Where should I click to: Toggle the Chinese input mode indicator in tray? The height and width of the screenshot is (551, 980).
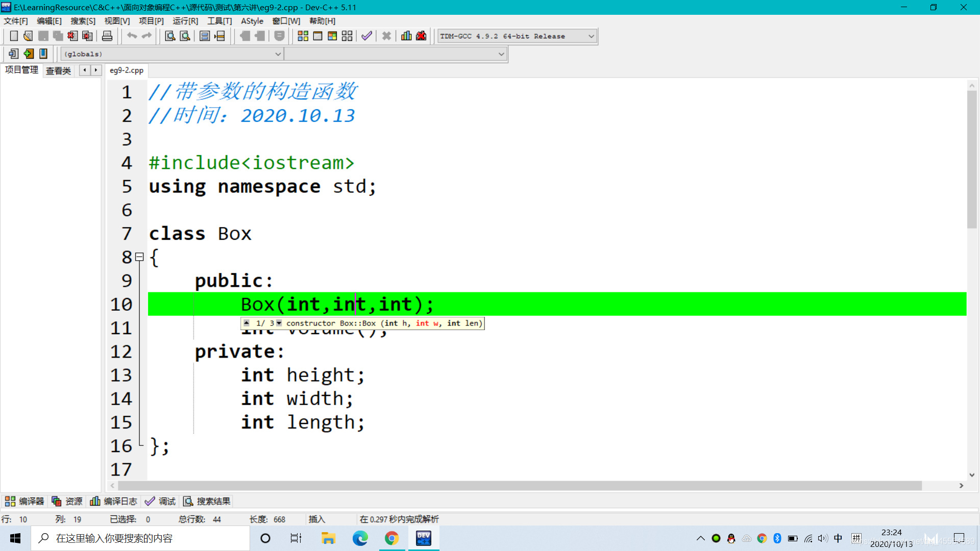point(838,538)
